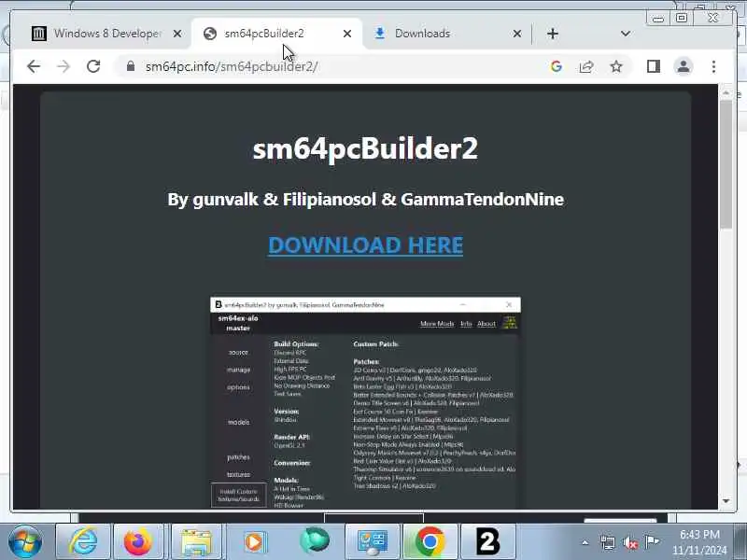Screen dimensions: 747x560
Task: Click the scrollbar down arrow
Action: click(726, 501)
